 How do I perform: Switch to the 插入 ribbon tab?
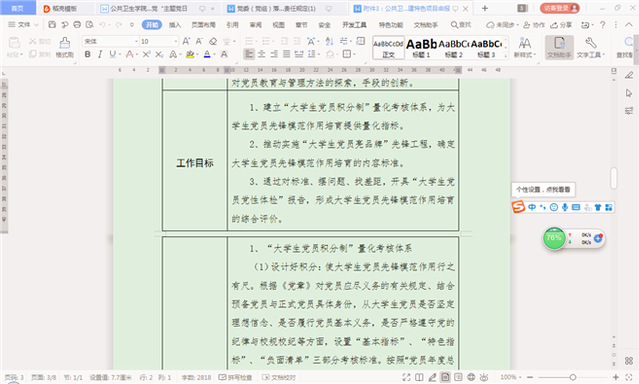[174, 25]
